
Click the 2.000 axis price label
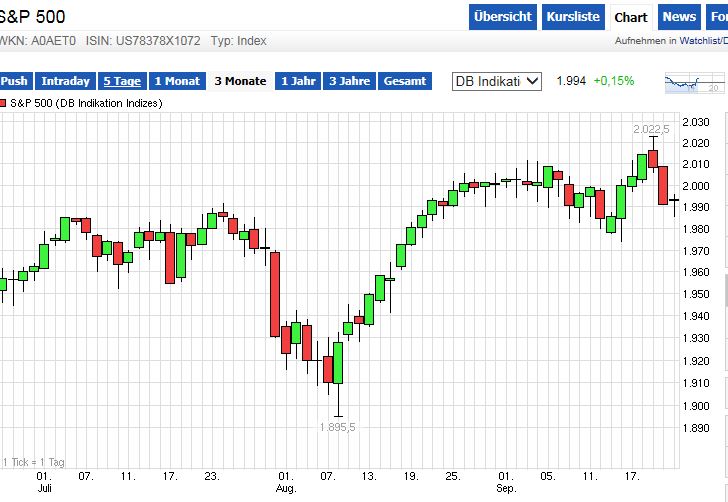click(x=696, y=186)
